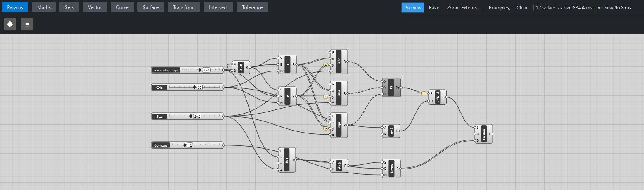Toggle the Preview button

pyautogui.click(x=413, y=8)
